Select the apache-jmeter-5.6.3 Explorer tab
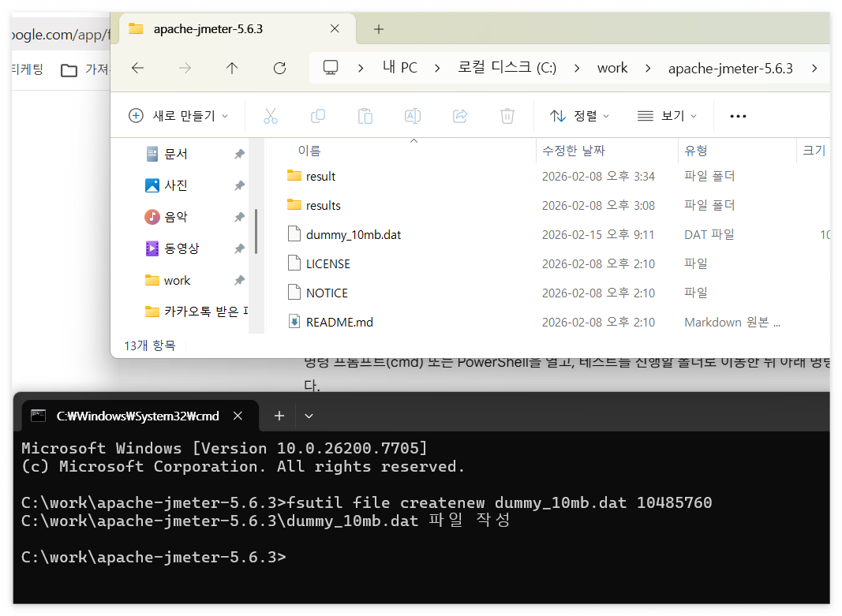The width and height of the screenshot is (842, 616). tap(236, 29)
